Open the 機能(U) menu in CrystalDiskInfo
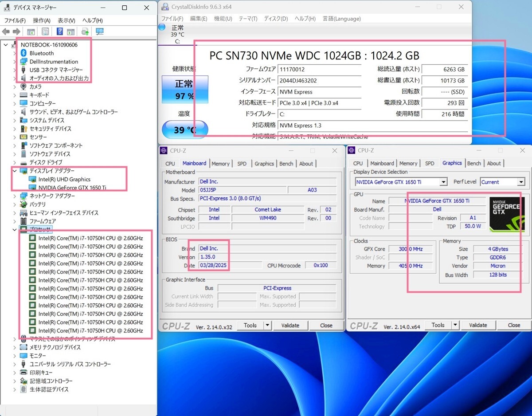 [x=223, y=19]
